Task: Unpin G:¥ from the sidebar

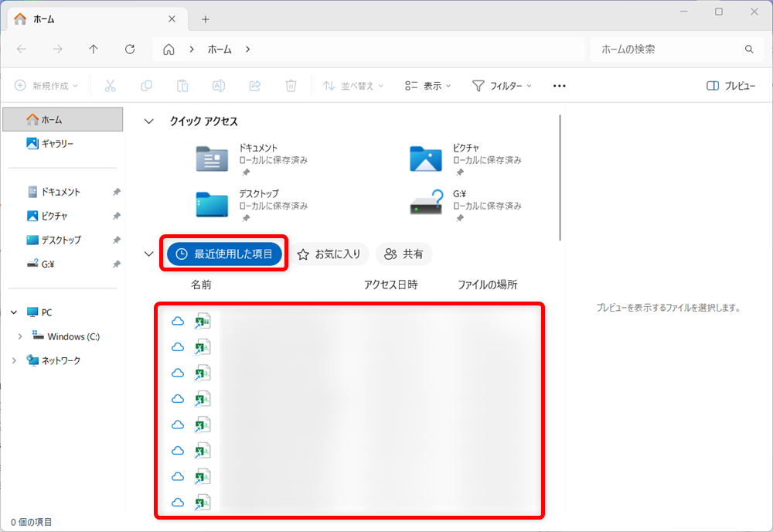Action: pyautogui.click(x=116, y=264)
